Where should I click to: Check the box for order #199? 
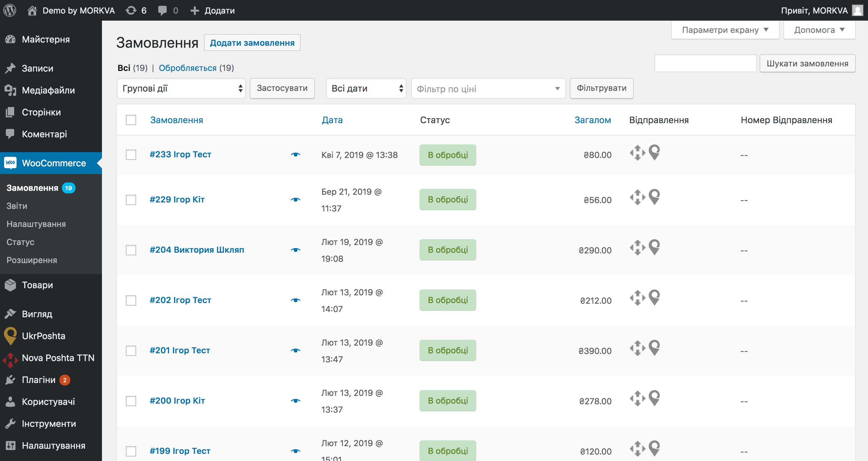click(131, 451)
